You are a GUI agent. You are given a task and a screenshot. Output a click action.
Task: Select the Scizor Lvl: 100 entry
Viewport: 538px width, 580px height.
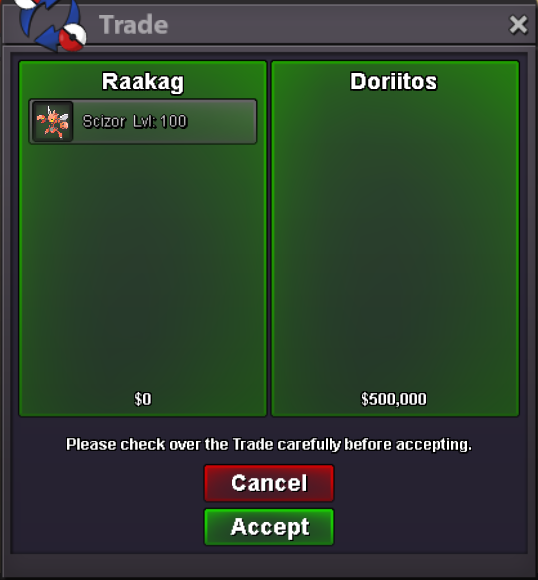pyautogui.click(x=143, y=121)
